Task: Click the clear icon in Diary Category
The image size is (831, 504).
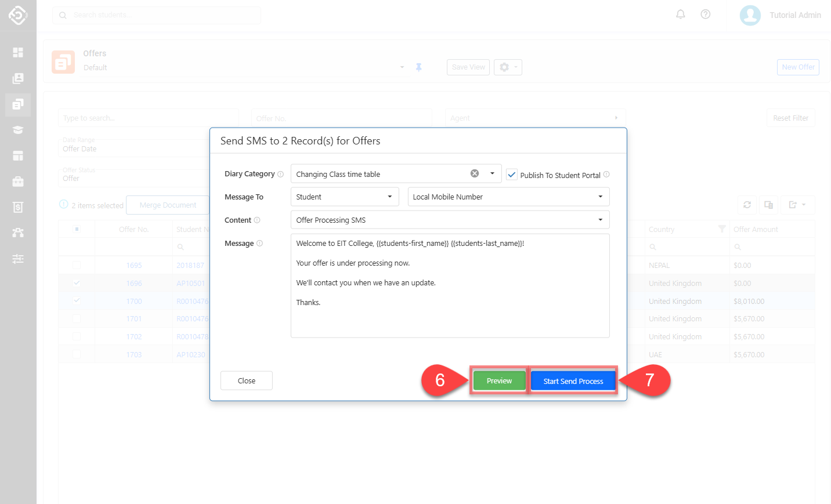Action: pos(474,173)
